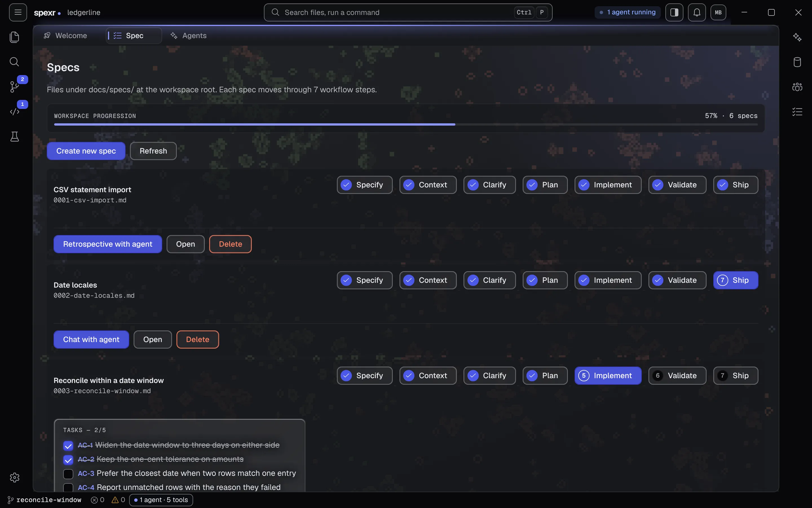Click Specify step for CSV statement import

point(364,185)
